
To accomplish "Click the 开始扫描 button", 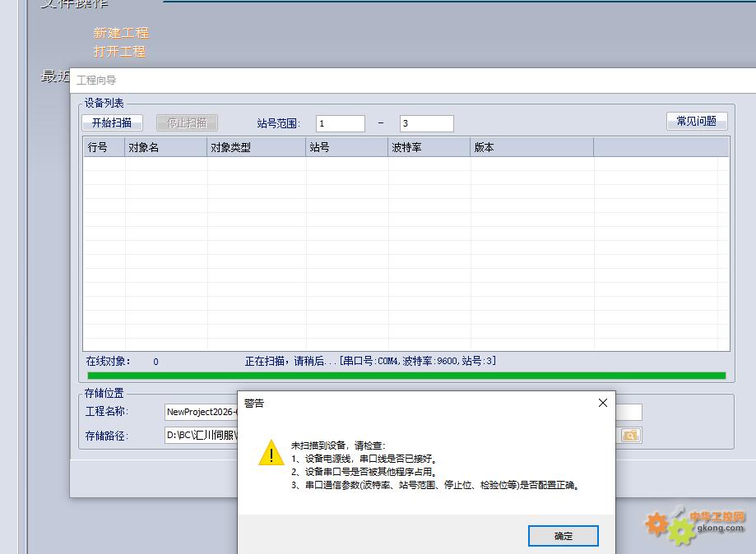I will pos(112,122).
